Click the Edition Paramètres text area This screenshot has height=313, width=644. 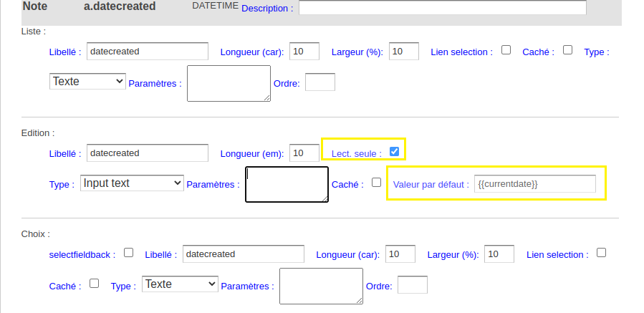coord(287,184)
